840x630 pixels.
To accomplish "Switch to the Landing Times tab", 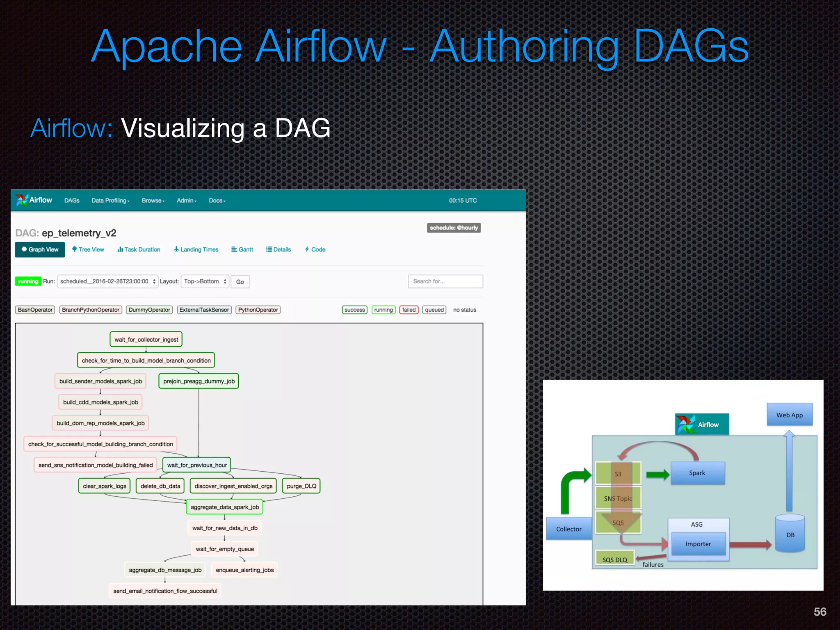I will pyautogui.click(x=196, y=249).
